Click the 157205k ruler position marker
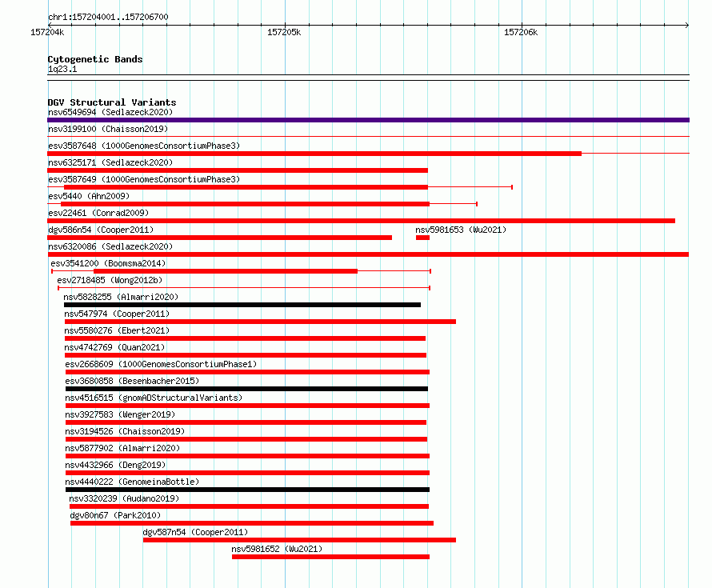712x588 pixels. pyautogui.click(x=284, y=32)
